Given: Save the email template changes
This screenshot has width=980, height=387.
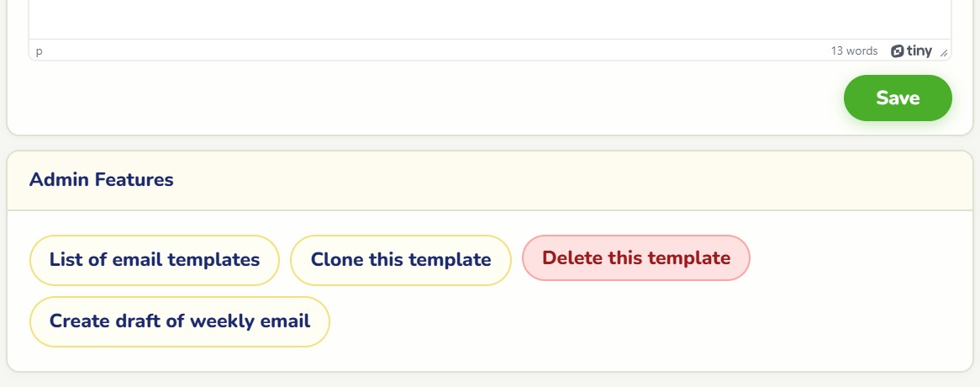Looking at the screenshot, I should point(898,98).
